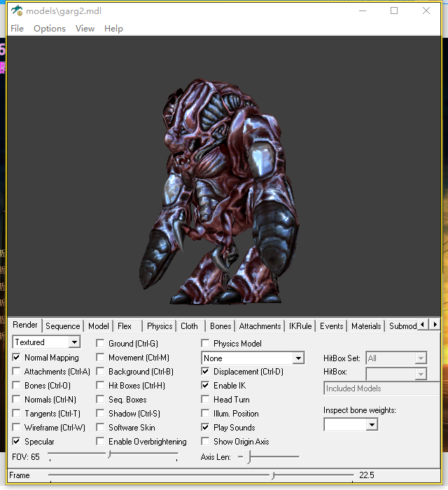Open the HitBox Set dropdown showing All

[396, 358]
